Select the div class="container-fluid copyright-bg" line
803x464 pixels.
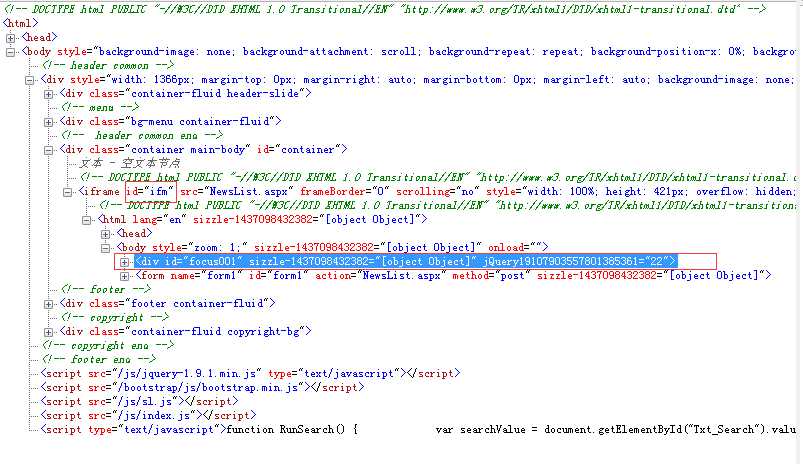point(186,331)
